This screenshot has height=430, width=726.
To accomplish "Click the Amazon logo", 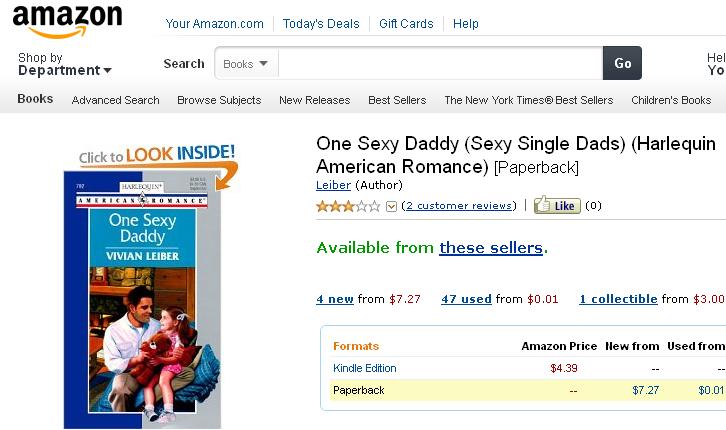I will [x=68, y=21].
